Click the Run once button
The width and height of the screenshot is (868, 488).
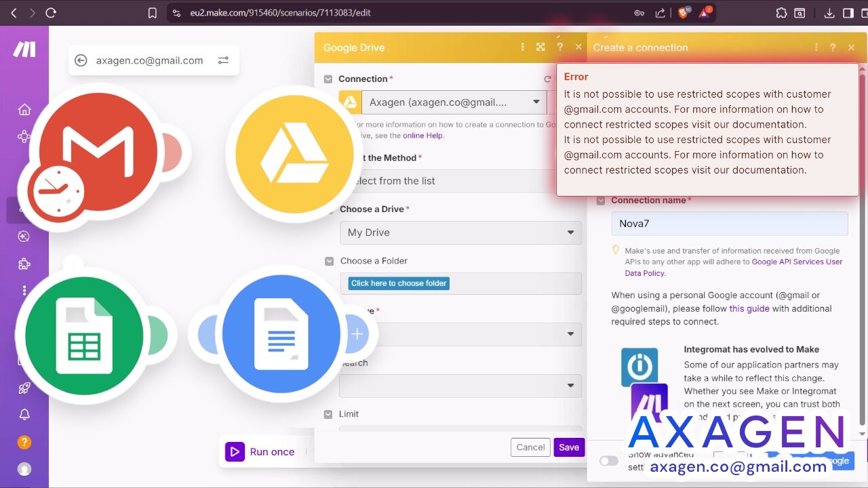262,452
